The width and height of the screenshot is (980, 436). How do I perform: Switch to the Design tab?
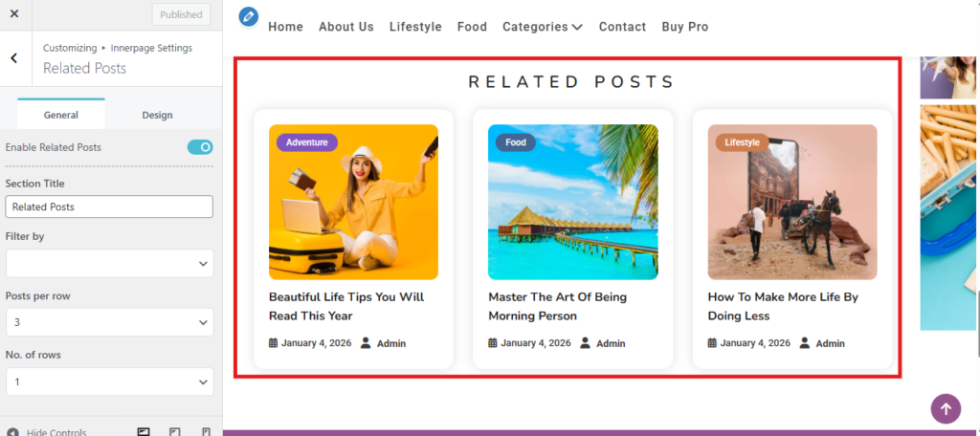pos(157,115)
